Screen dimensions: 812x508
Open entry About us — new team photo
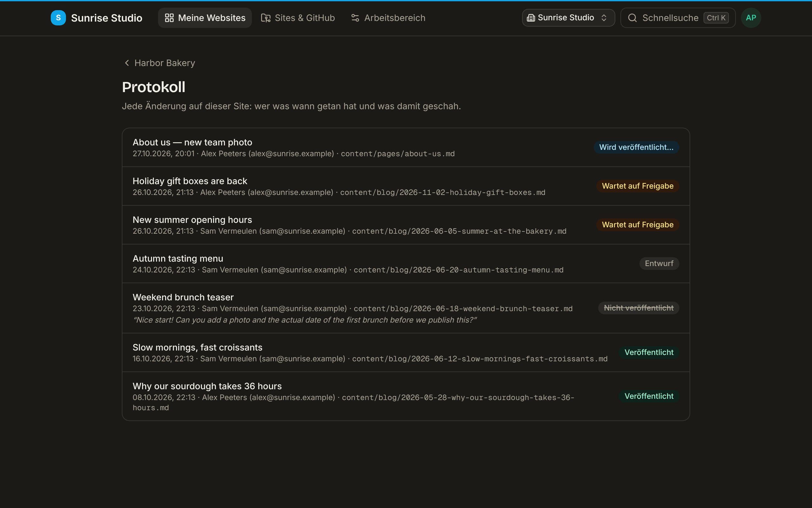coord(406,147)
